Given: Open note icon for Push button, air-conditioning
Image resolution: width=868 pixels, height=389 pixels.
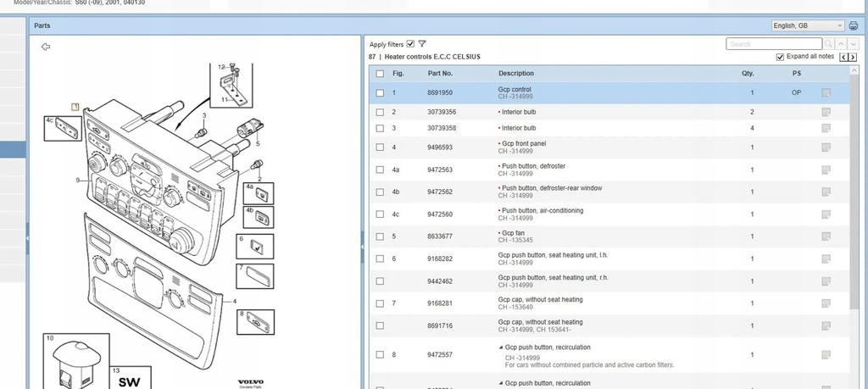Looking at the screenshot, I should point(826,214).
